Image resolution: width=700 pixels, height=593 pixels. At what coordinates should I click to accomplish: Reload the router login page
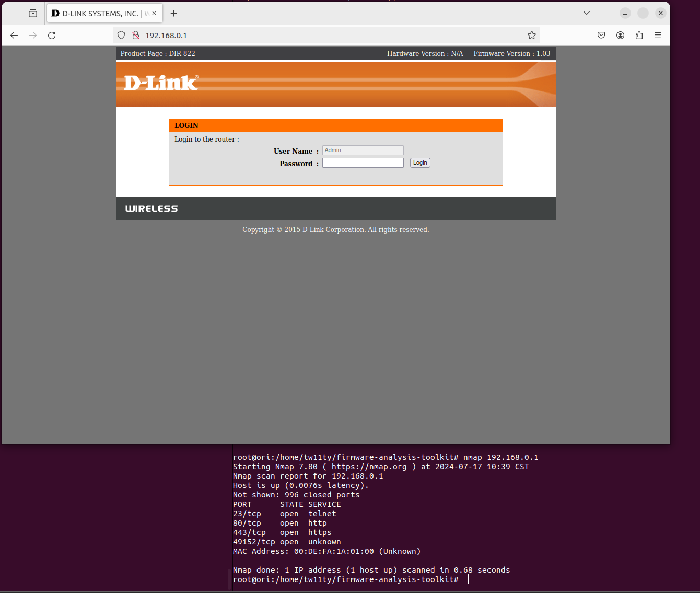pyautogui.click(x=52, y=35)
